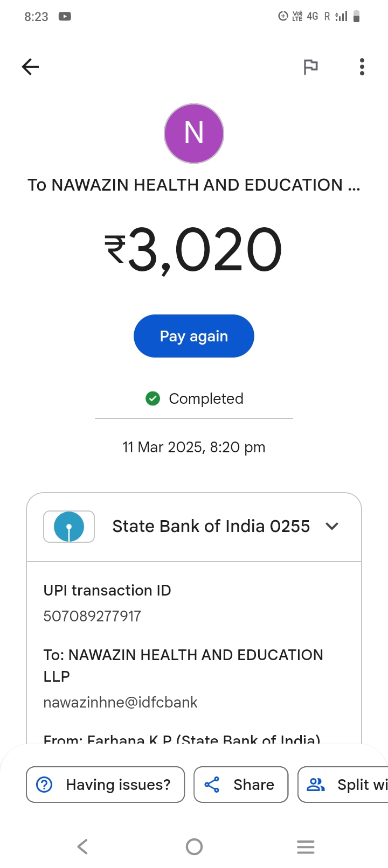Tap the report flag icon

(x=310, y=67)
